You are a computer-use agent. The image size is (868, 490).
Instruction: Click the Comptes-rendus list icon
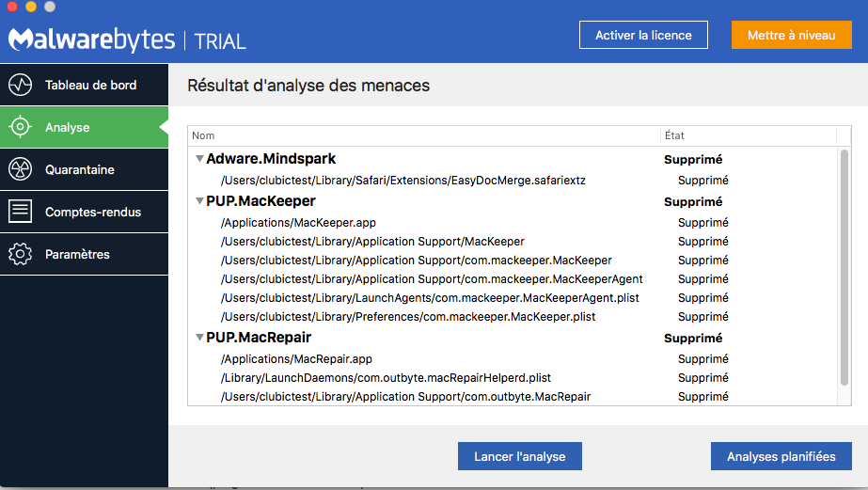coord(21,212)
